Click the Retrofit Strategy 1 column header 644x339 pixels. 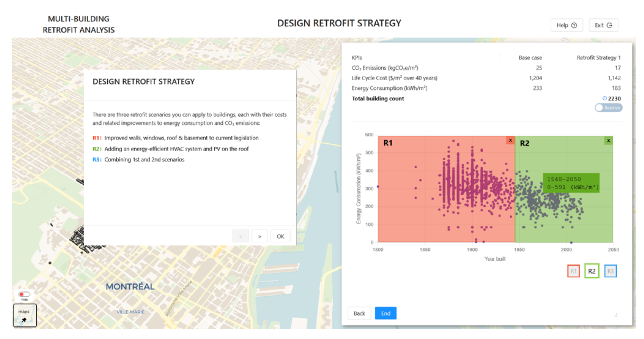coord(598,58)
